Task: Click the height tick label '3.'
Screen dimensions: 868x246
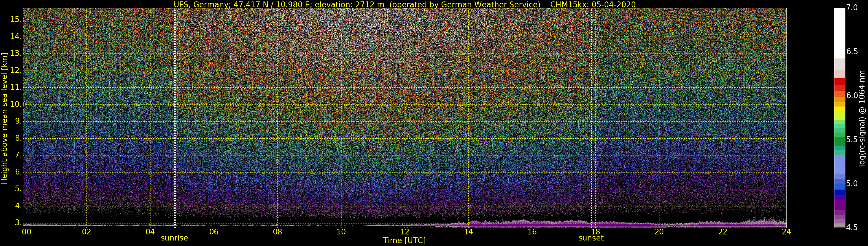Action: [18, 223]
